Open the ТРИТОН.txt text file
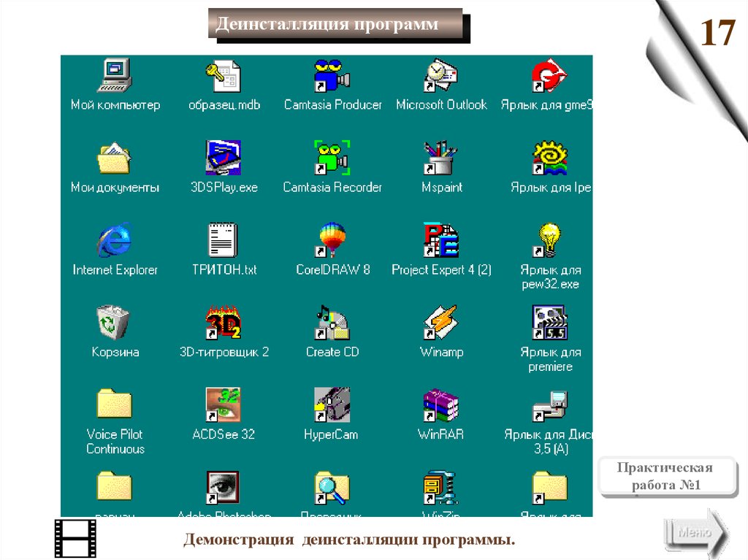748x560 pixels. [224, 240]
